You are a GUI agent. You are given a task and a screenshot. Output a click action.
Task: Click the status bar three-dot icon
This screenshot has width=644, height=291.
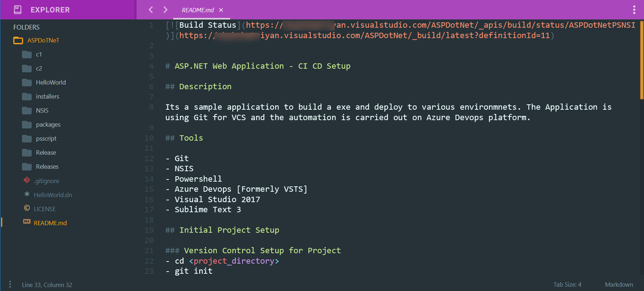[10, 285]
